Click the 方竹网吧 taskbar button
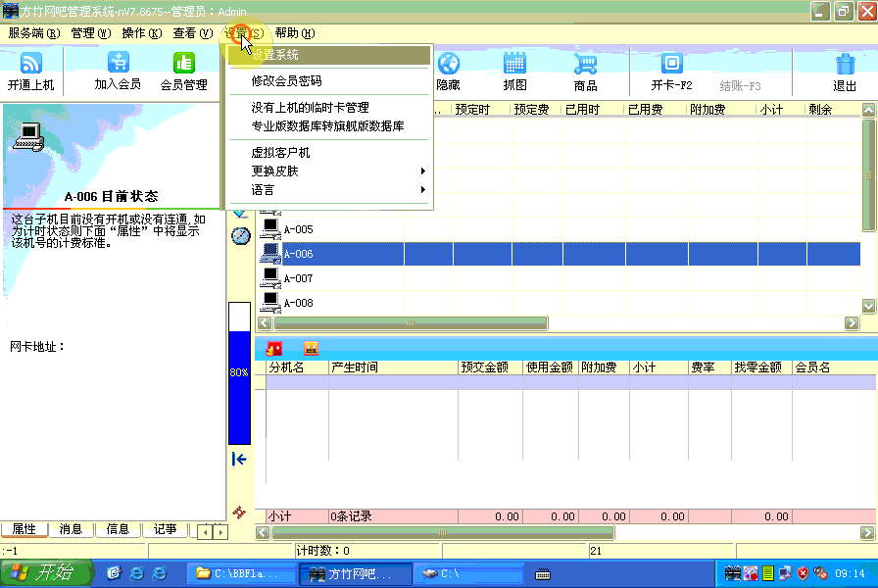This screenshot has height=588, width=878. tap(354, 573)
